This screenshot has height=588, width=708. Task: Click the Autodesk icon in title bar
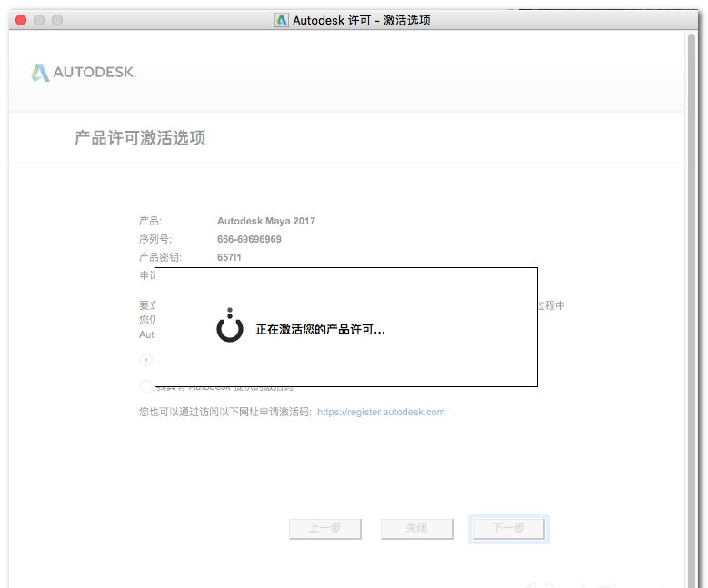pos(282,20)
